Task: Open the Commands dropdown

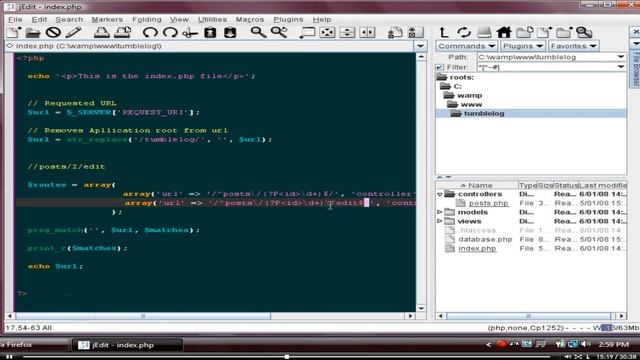Action: [x=467, y=46]
